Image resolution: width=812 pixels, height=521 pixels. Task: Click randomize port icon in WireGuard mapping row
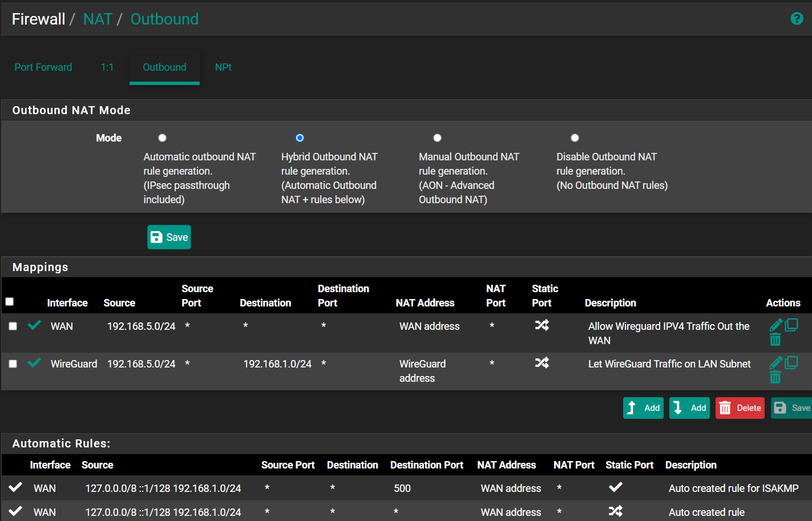(x=542, y=363)
